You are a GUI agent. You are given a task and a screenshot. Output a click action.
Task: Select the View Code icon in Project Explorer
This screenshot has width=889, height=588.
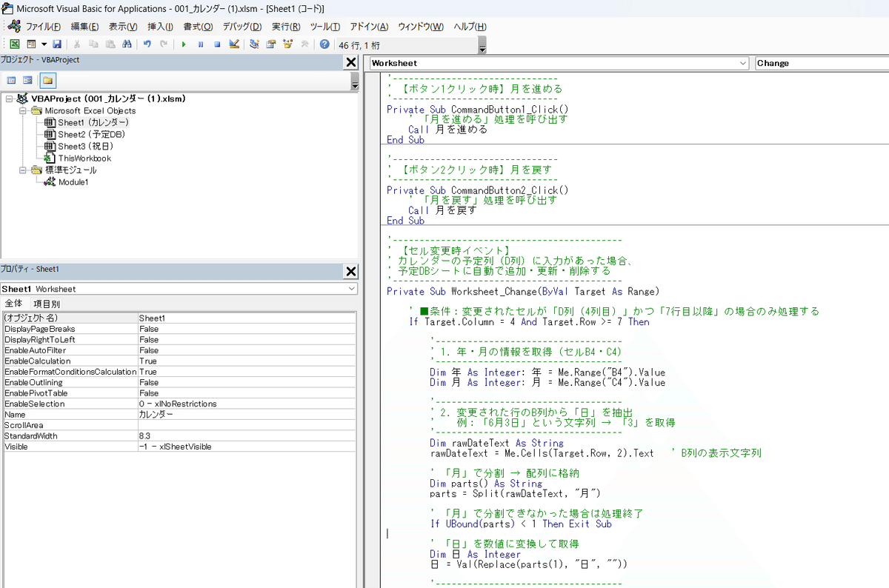(12, 79)
